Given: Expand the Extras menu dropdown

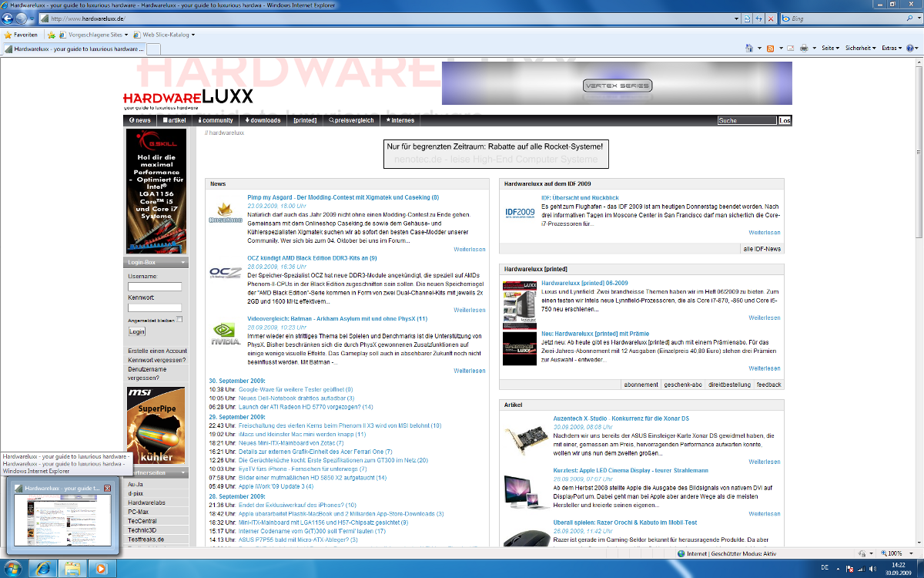Looking at the screenshot, I should coord(892,48).
